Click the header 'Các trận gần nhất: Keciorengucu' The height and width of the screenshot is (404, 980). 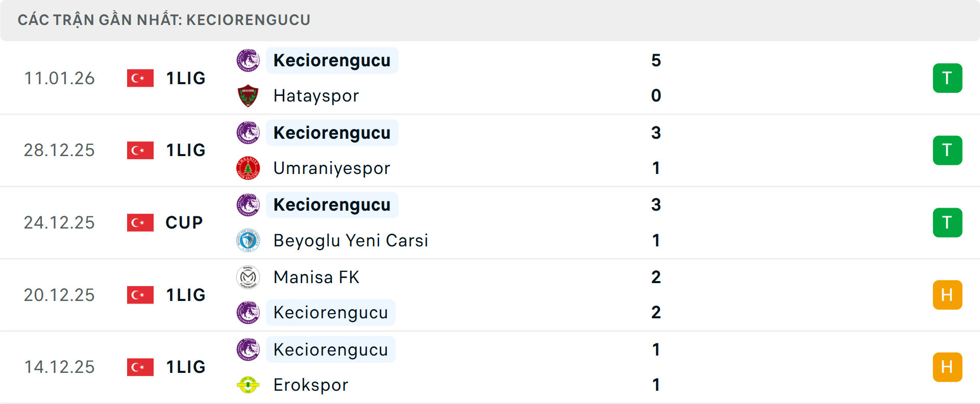[164, 20]
